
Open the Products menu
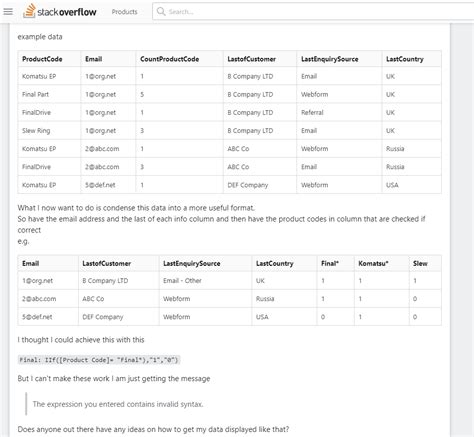click(124, 12)
